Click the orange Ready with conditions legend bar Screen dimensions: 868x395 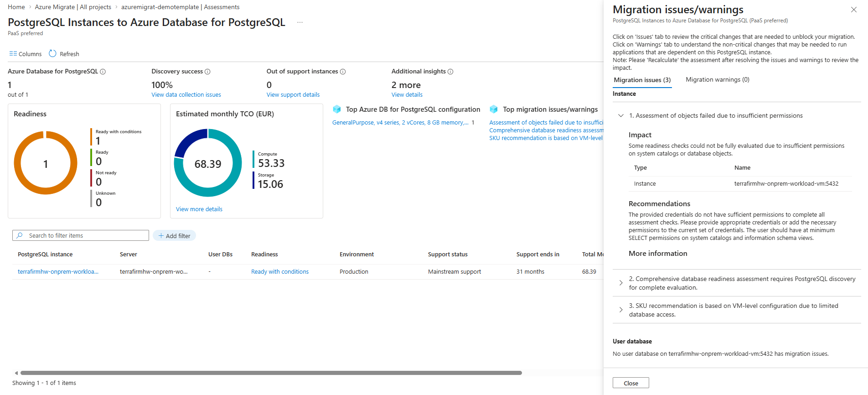click(x=91, y=137)
